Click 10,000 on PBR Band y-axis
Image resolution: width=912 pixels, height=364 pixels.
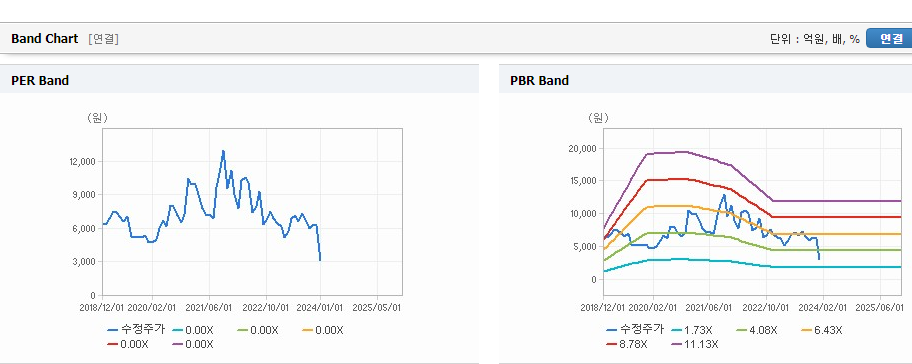point(582,214)
